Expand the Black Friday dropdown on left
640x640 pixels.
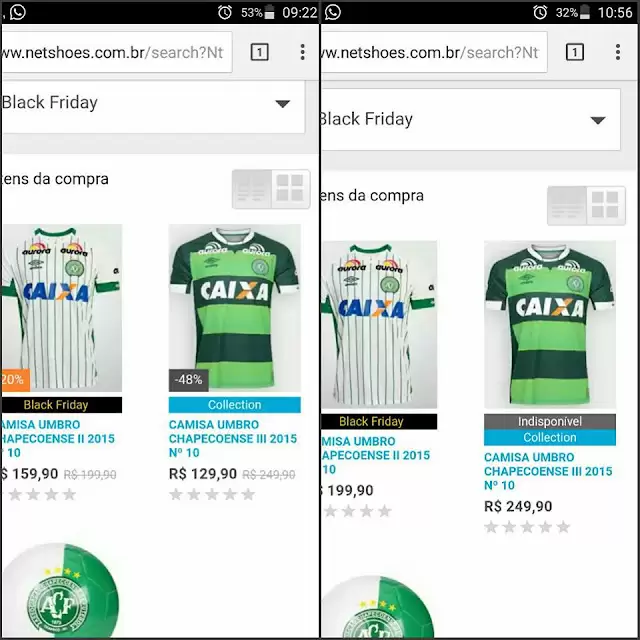point(282,103)
